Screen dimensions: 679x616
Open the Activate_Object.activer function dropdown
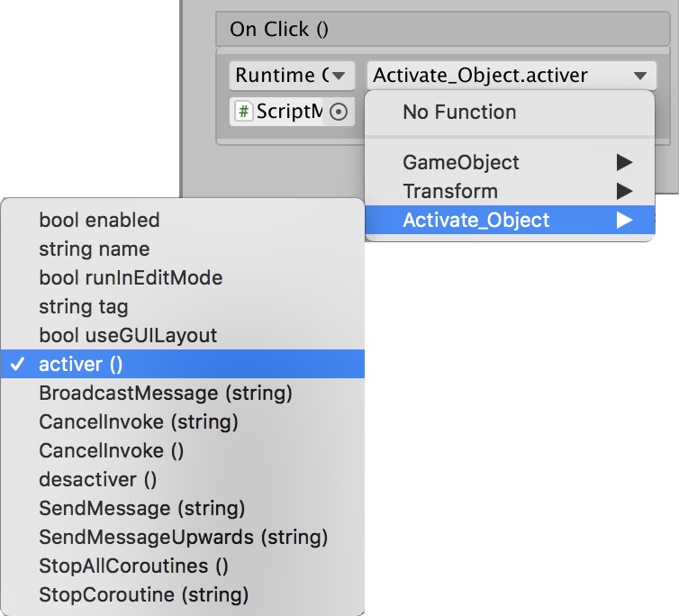coord(511,76)
